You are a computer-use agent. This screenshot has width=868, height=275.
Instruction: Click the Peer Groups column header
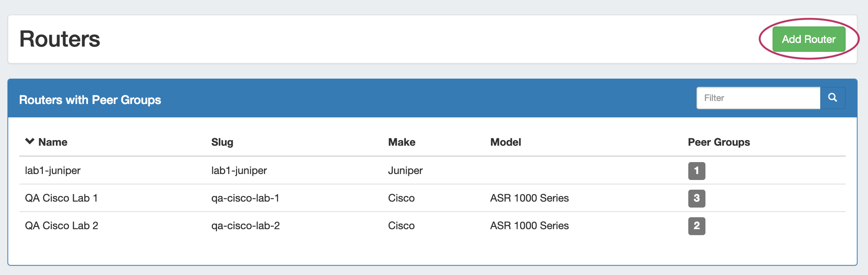[x=718, y=142]
